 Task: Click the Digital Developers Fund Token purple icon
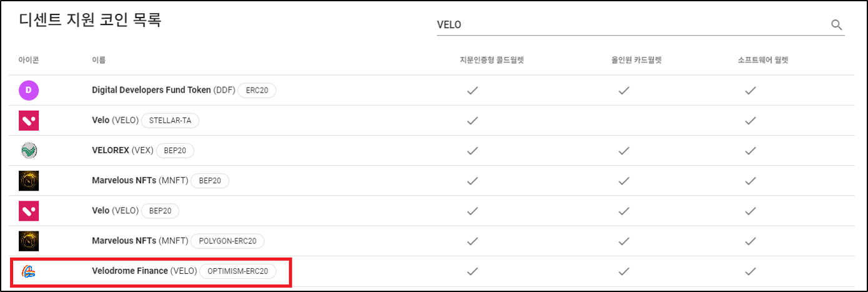tap(29, 91)
